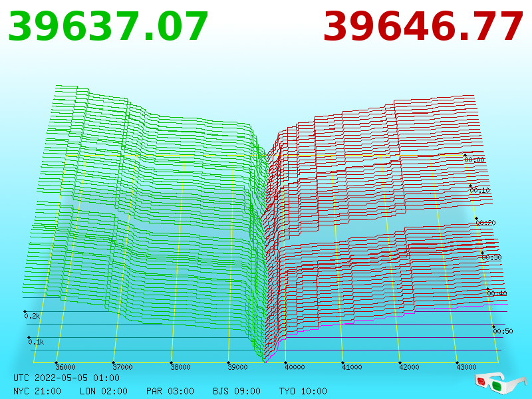This screenshot has height=399, width=532.
Task: Click the 41000 price axis label
Action: tap(352, 367)
